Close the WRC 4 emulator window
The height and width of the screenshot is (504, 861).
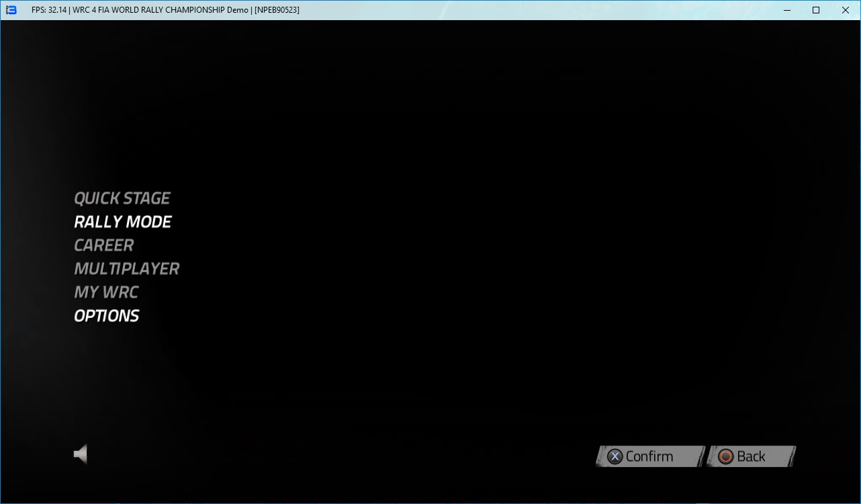846,10
